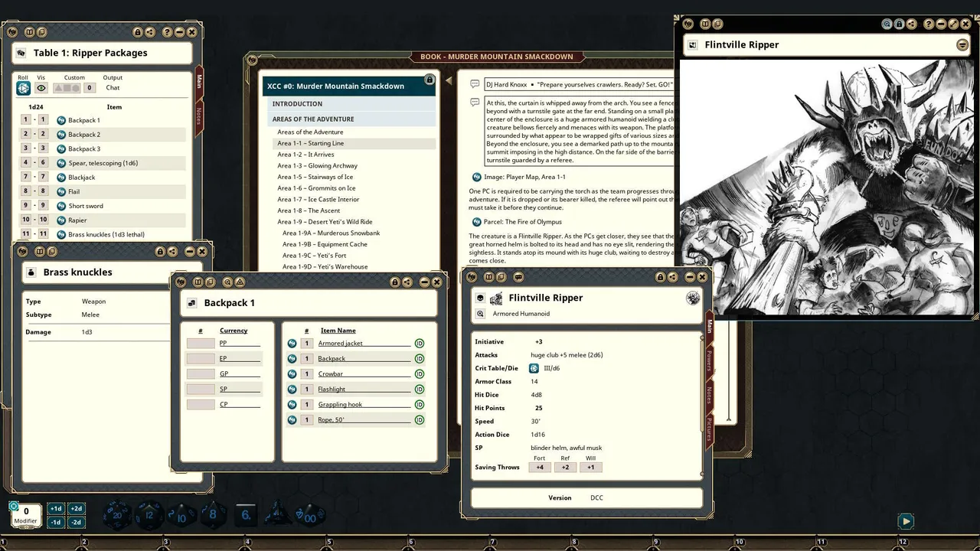
Task: Toggle ID status of Flashlight
Action: (420, 390)
